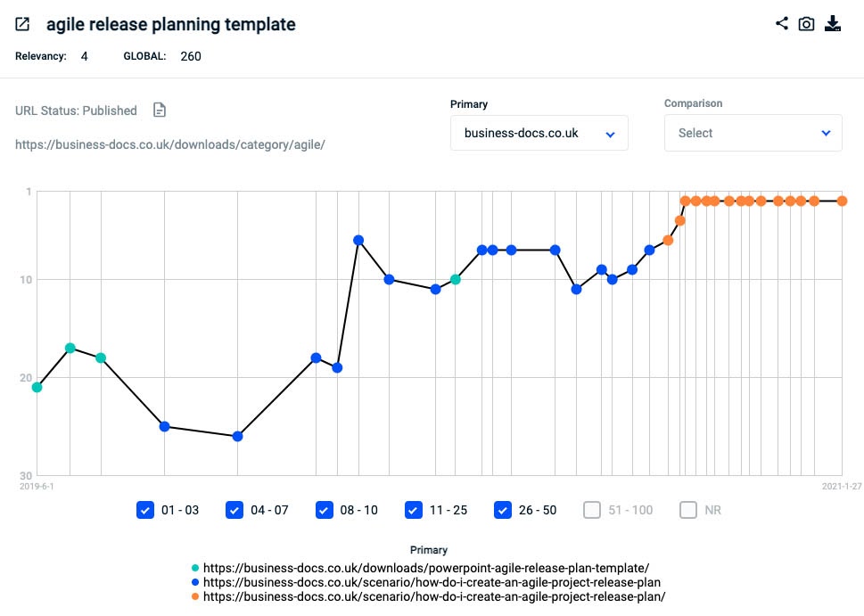The width and height of the screenshot is (864, 616).
Task: Open the Primary domain dropdown
Action: click(539, 133)
